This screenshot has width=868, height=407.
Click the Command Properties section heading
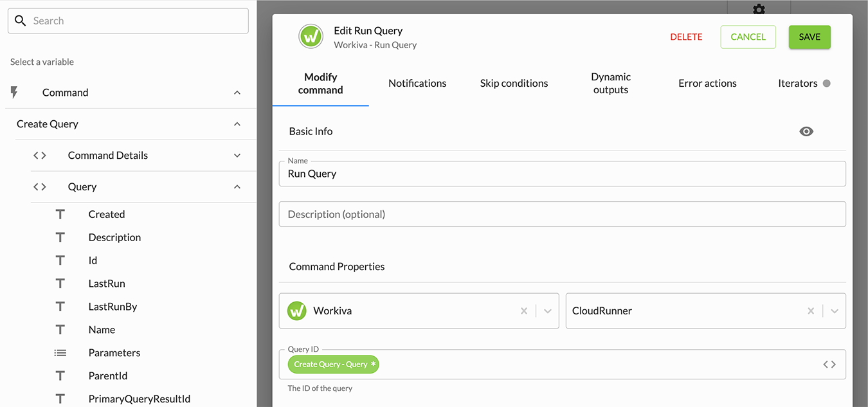point(337,266)
